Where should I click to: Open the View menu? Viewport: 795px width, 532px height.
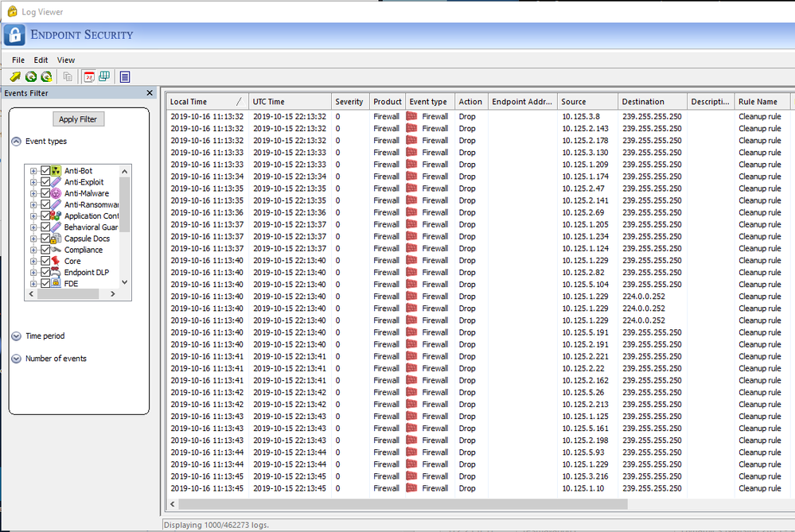click(66, 60)
